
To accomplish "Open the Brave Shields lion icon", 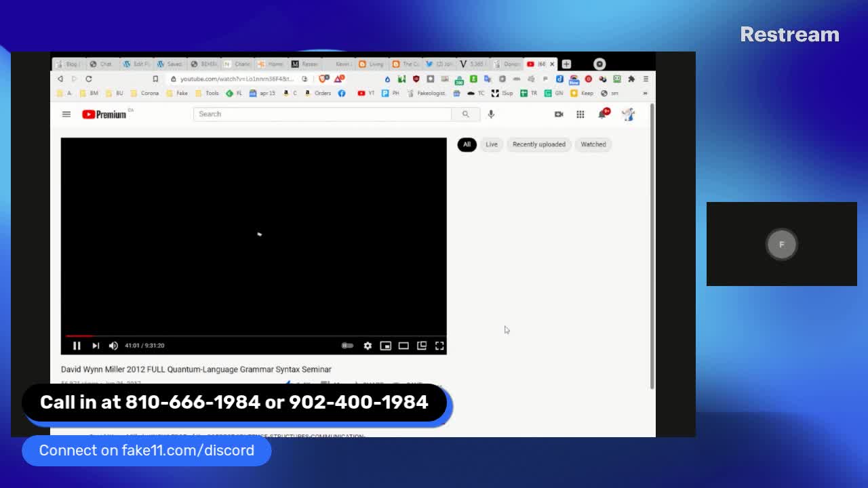I will 323,79.
